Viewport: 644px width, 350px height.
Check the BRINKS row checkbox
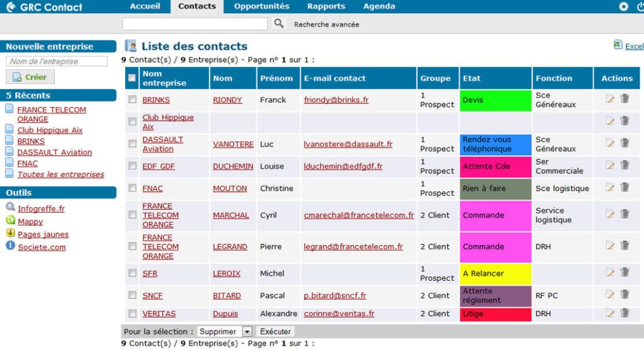[x=132, y=99]
